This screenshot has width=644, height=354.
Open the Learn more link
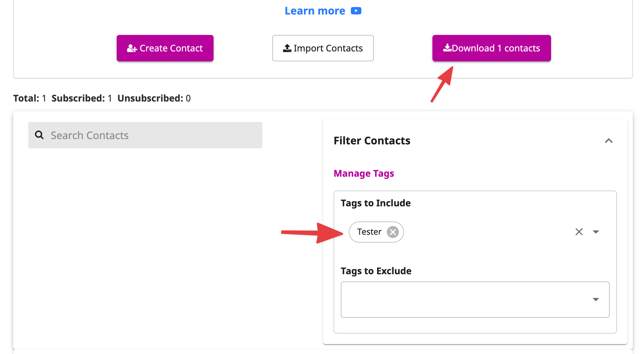315,11
